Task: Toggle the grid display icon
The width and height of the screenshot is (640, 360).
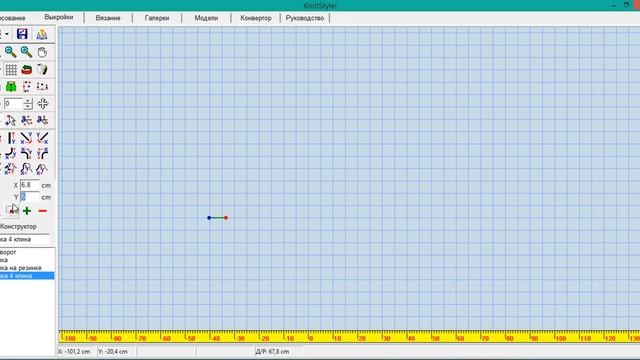Action: coord(11,69)
